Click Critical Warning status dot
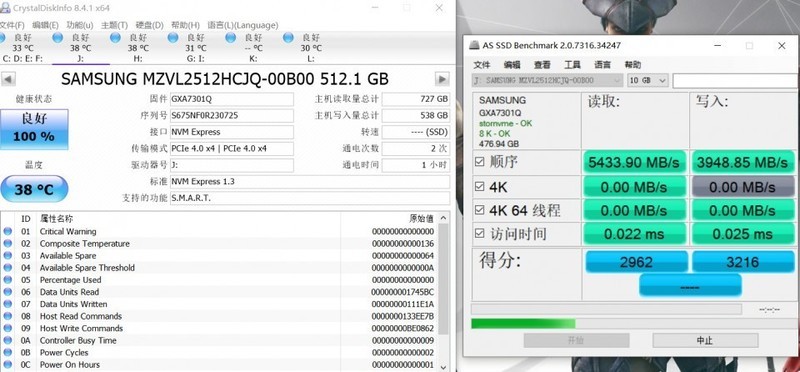This screenshot has height=372, width=800. pyautogui.click(x=8, y=231)
